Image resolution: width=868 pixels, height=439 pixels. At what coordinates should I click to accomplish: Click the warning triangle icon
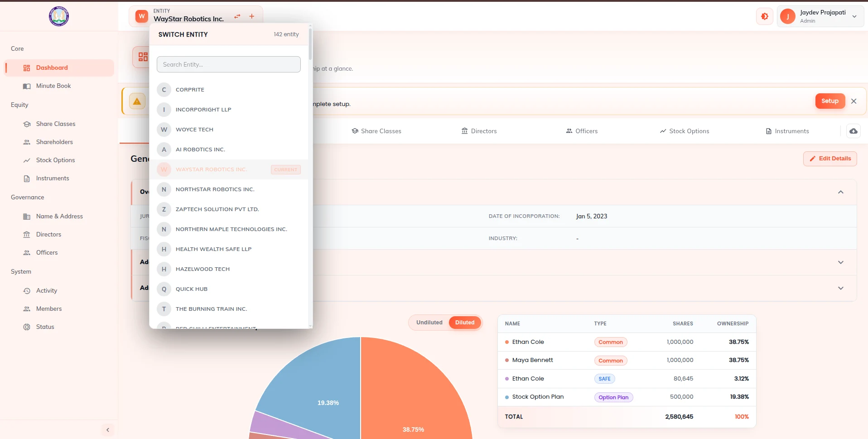[x=137, y=101]
